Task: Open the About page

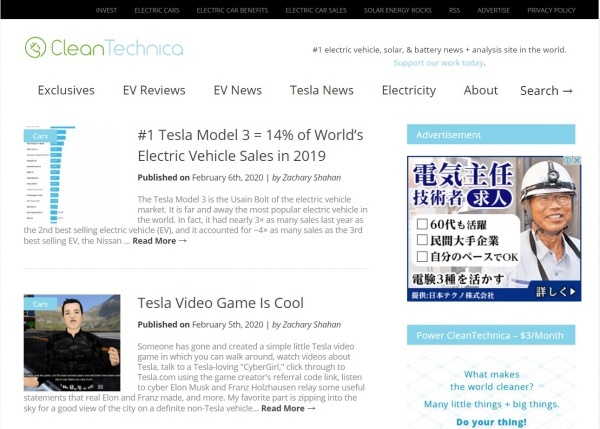Action: 481,90
